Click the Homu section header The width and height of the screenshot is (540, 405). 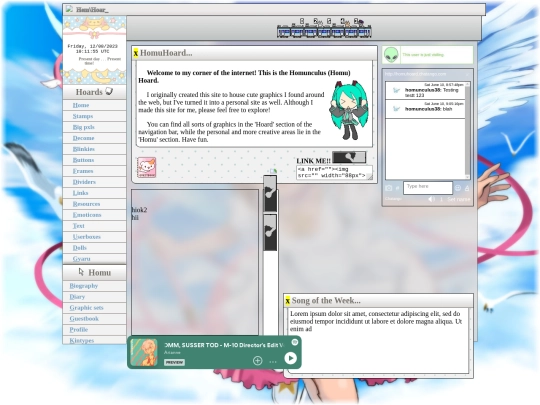[x=94, y=272]
